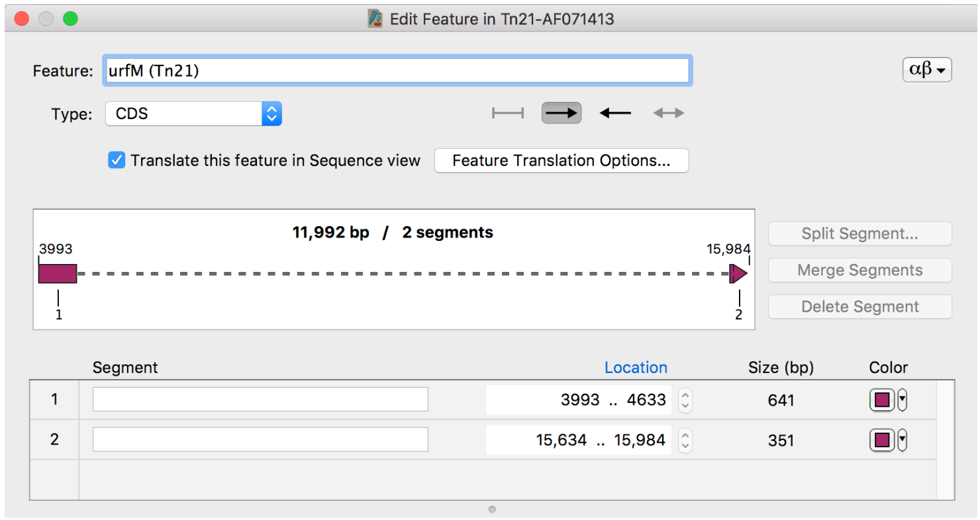This screenshot has height=520, width=980.
Task: Click the segment 1 color swatch
Action: point(882,400)
